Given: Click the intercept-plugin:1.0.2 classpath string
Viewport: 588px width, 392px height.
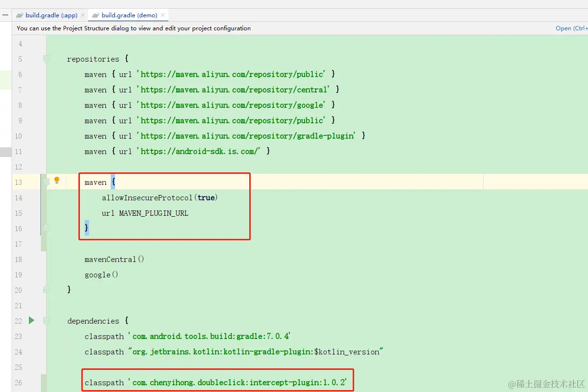Looking at the screenshot, I should (x=238, y=382).
